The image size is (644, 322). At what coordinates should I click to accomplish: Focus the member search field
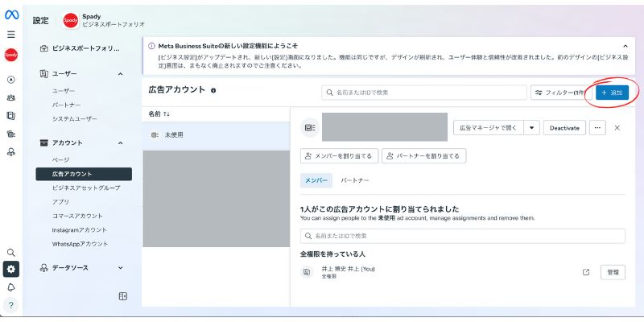coord(462,236)
